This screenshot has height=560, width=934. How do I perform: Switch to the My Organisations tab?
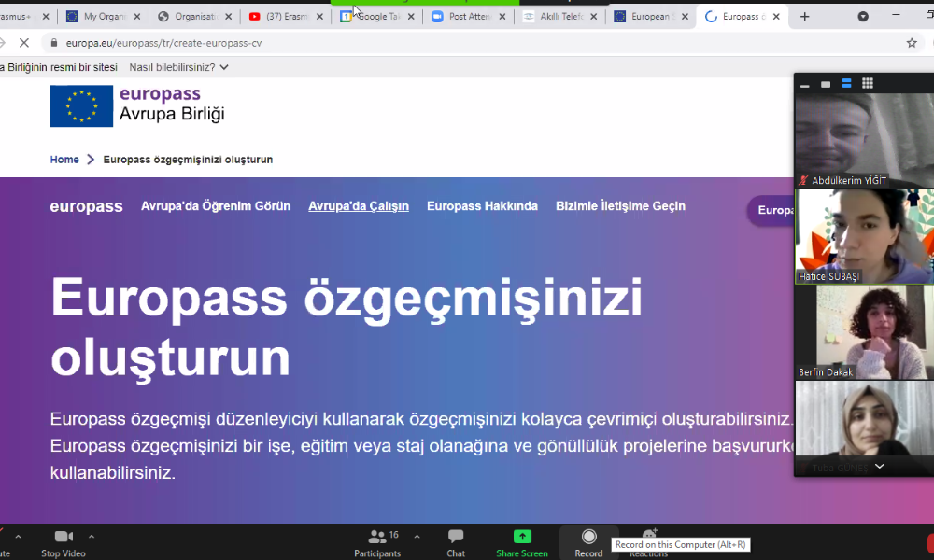[x=97, y=17]
